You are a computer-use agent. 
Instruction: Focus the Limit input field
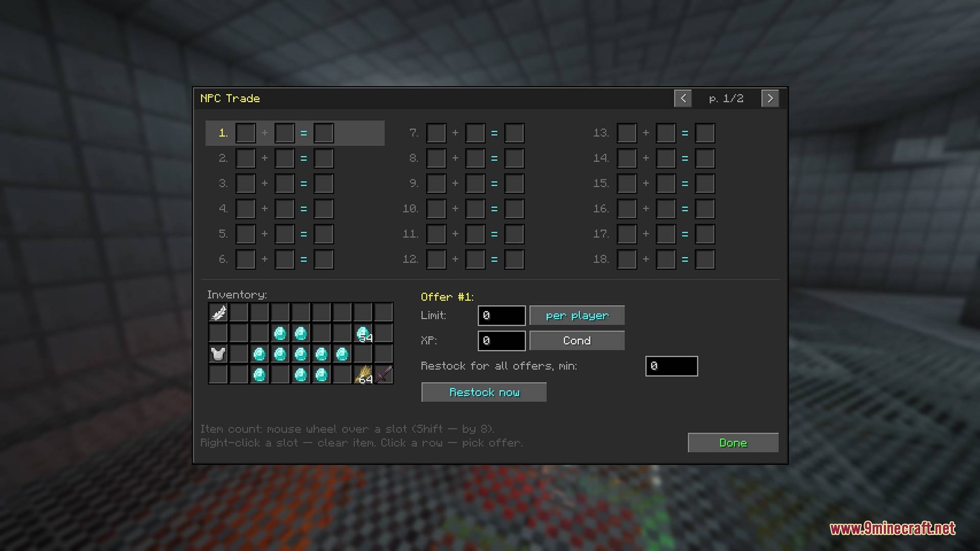[502, 315]
